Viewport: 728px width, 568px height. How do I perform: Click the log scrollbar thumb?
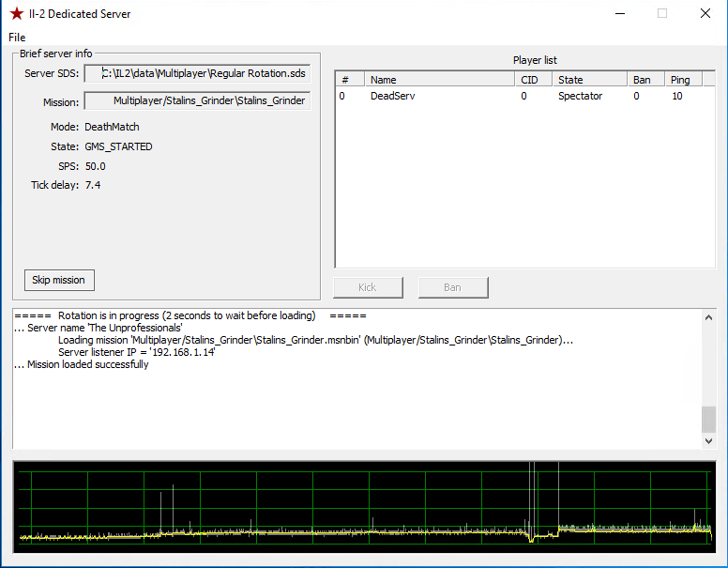pyautogui.click(x=708, y=419)
